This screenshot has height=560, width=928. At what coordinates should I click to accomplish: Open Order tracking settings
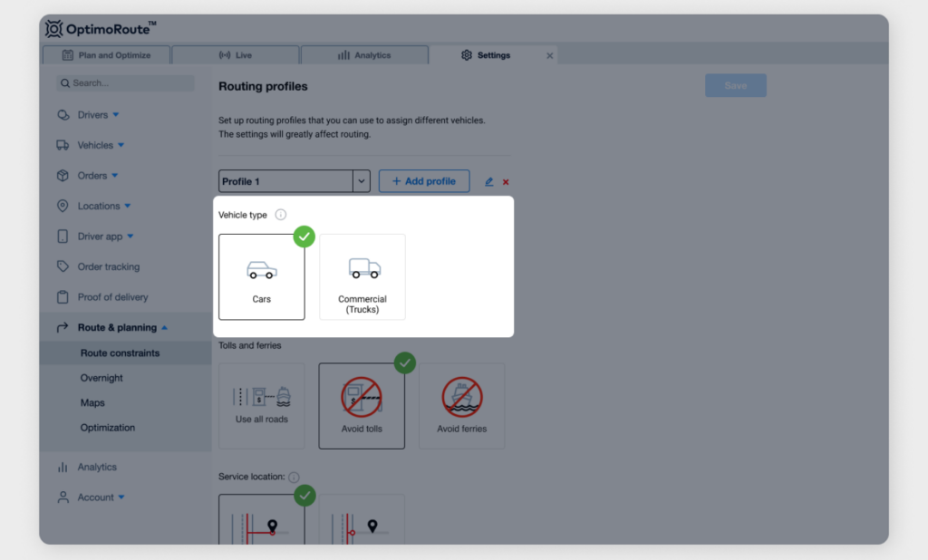tap(109, 267)
